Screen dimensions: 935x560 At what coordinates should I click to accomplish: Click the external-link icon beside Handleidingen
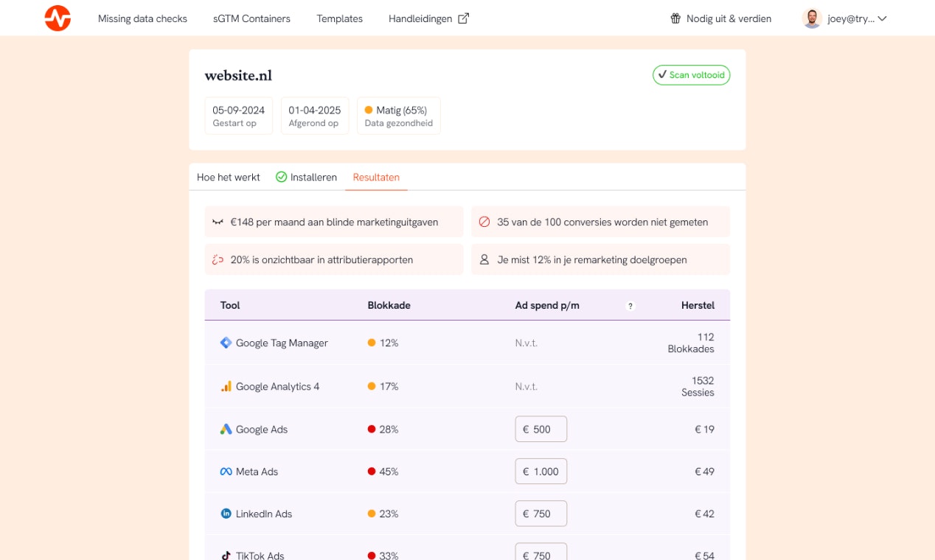[x=463, y=18]
